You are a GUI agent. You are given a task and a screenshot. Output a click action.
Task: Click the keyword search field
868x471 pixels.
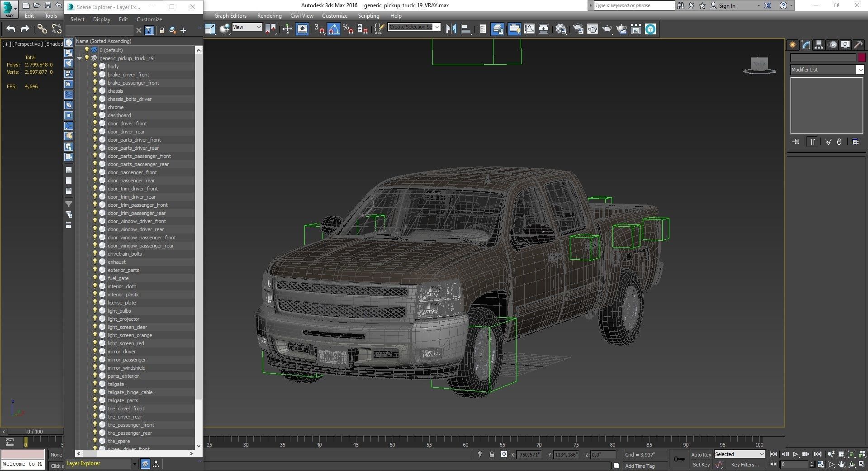click(x=634, y=6)
